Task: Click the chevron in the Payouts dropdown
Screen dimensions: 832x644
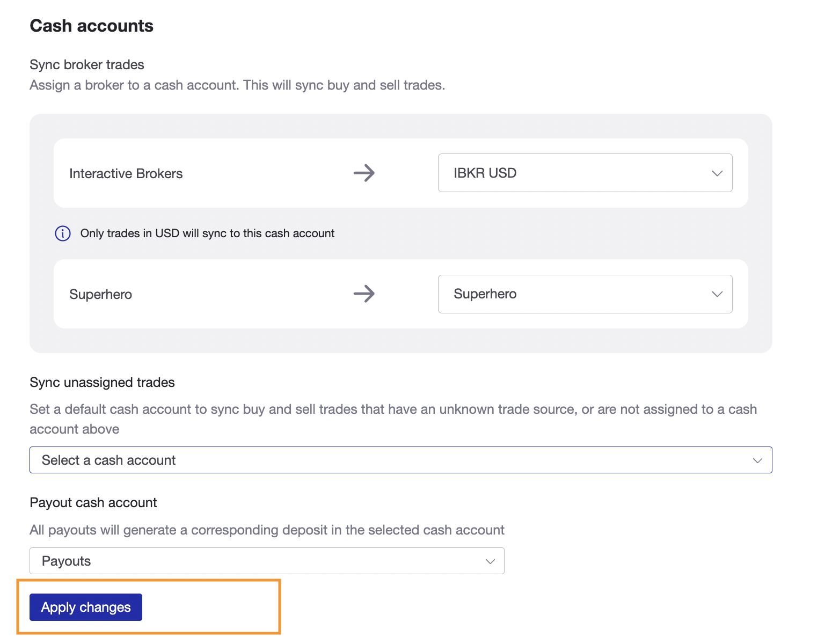Action: (x=490, y=561)
